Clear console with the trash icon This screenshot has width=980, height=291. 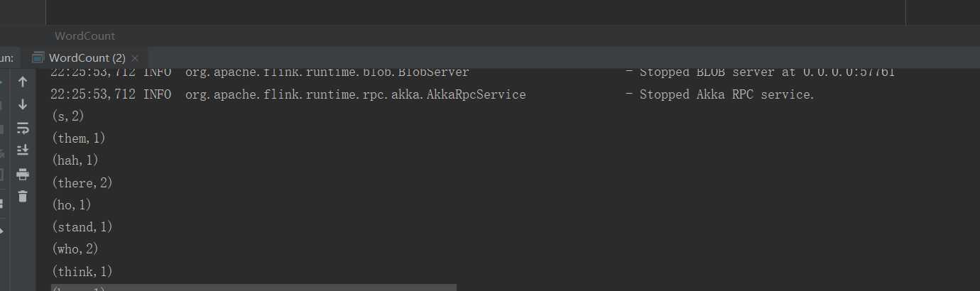23,197
